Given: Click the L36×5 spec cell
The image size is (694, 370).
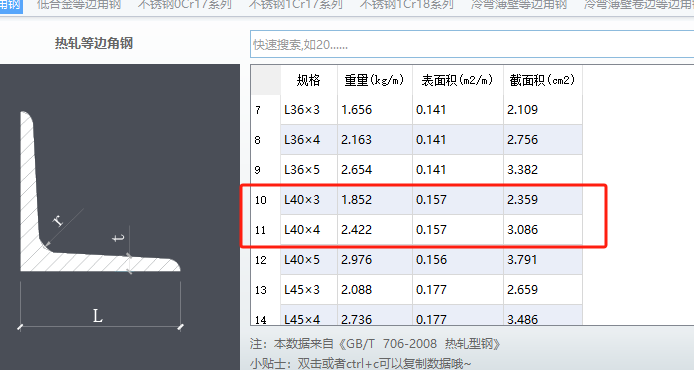Looking at the screenshot, I should point(309,170).
